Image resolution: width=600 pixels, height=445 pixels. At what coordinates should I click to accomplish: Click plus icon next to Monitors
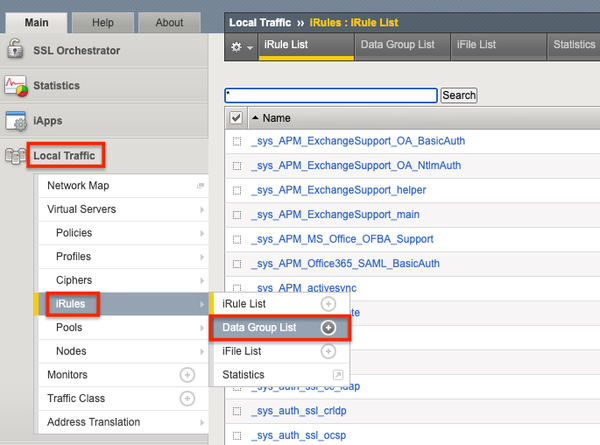(186, 375)
